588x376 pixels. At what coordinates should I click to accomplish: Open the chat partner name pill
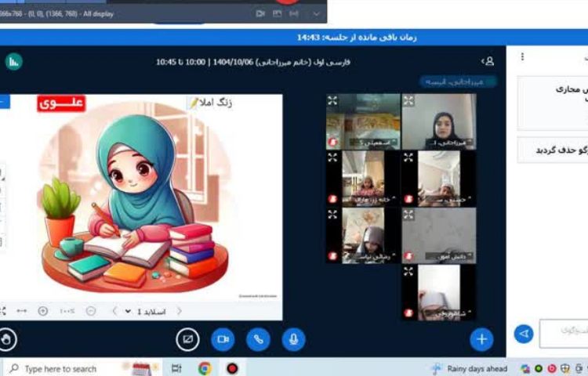(x=459, y=81)
